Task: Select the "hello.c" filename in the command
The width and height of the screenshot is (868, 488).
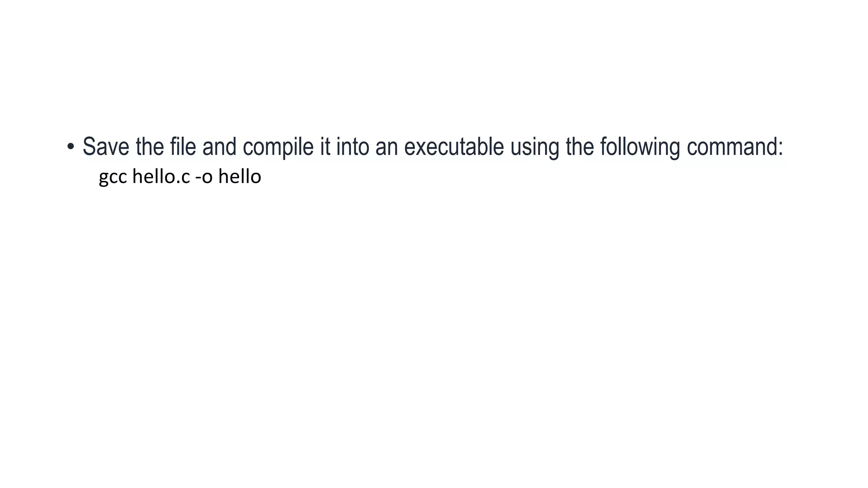Action: pyautogui.click(x=161, y=177)
